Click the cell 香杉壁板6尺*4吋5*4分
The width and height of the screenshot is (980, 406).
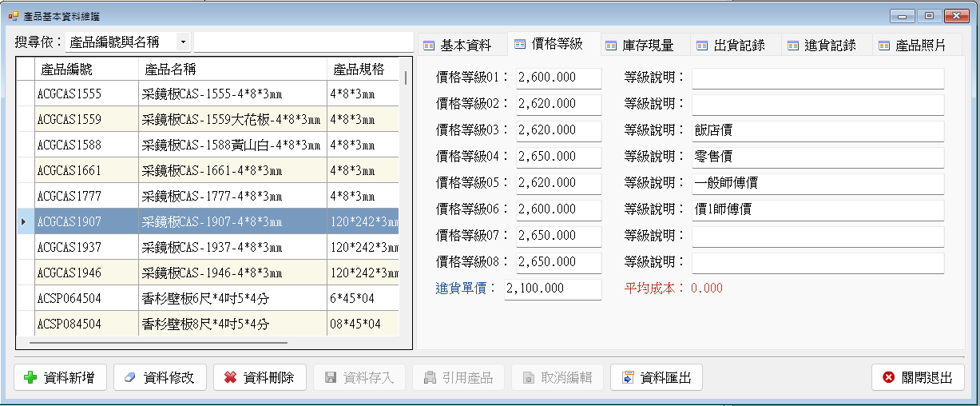point(232,298)
